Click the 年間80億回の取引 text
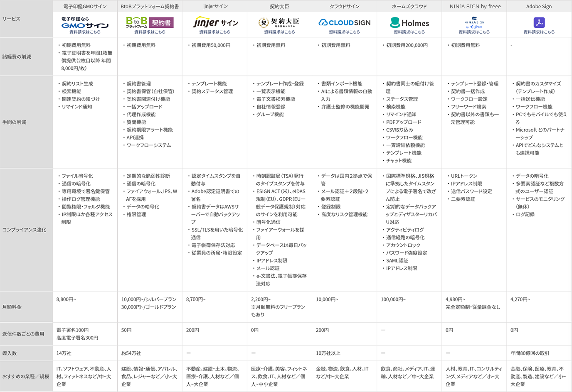The height and width of the screenshot is (392, 572). 530,353
